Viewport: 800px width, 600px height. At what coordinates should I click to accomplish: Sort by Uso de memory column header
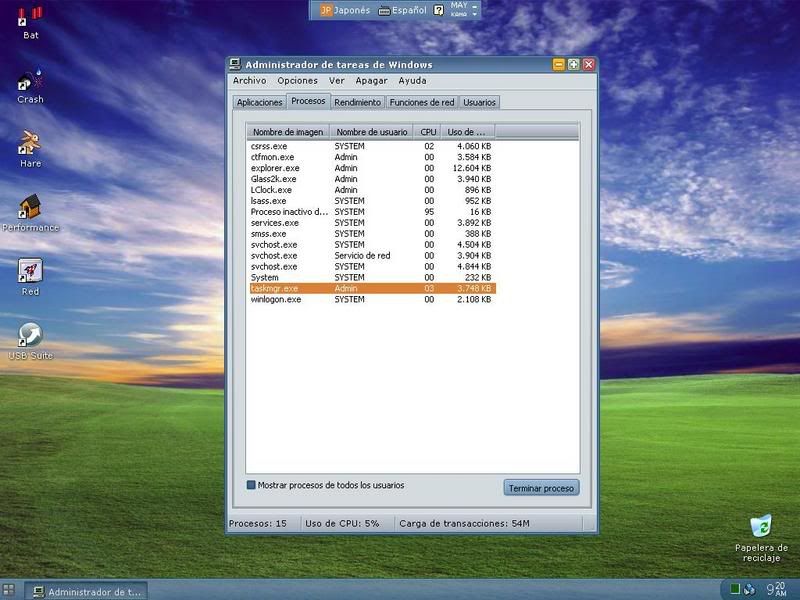(x=468, y=132)
